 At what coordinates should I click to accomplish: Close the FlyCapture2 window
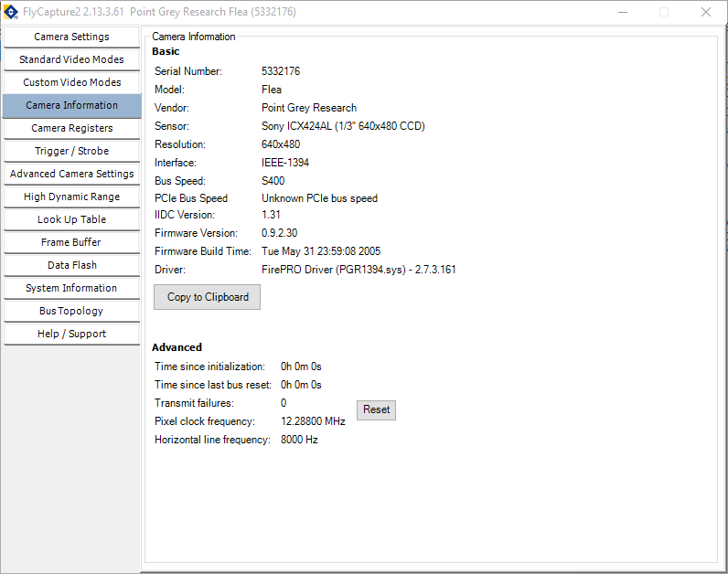click(x=705, y=12)
